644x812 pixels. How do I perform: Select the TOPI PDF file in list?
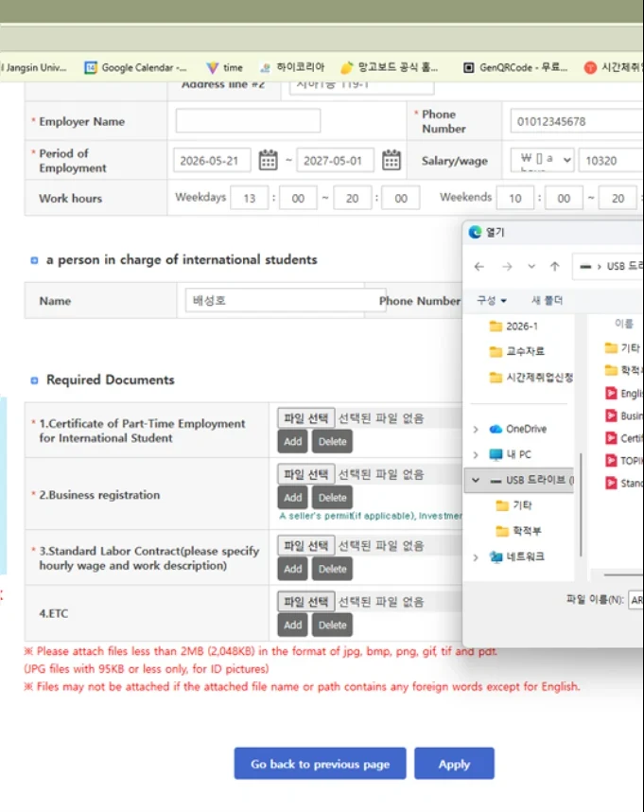624,460
